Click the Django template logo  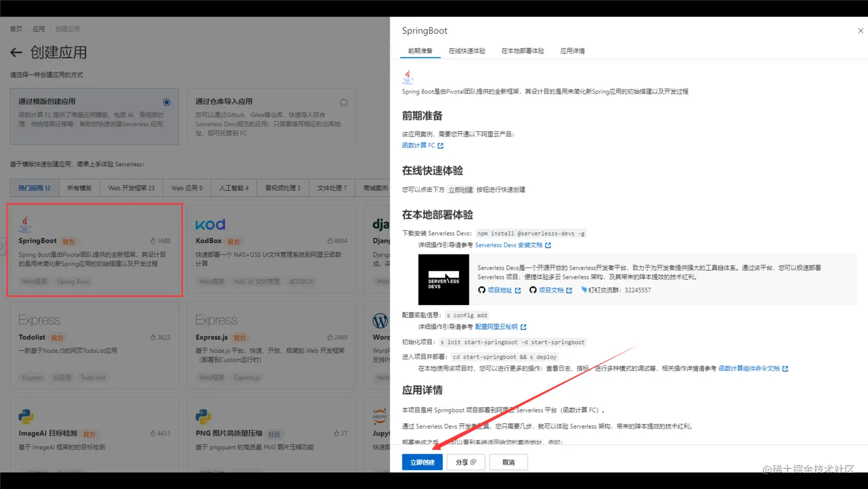pos(380,225)
